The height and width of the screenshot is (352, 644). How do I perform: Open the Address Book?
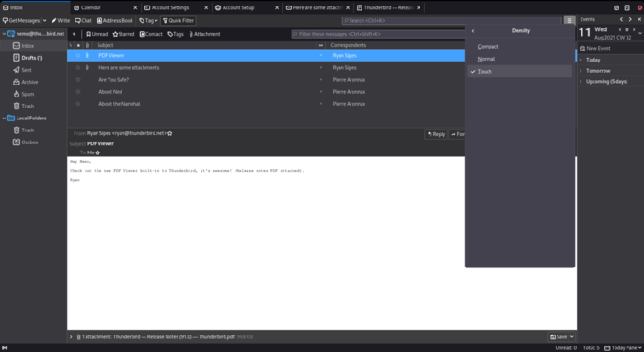[115, 20]
